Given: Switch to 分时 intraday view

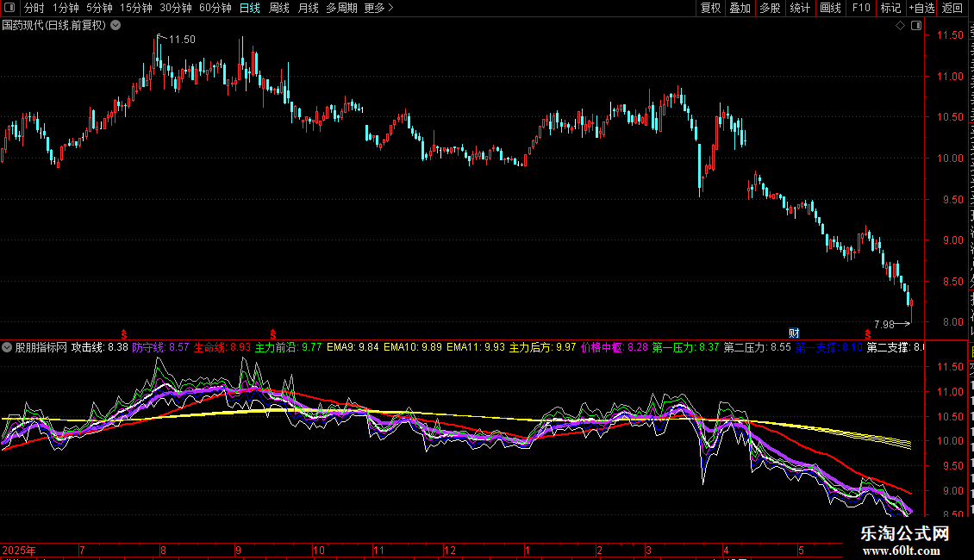Looking at the screenshot, I should point(34,8).
